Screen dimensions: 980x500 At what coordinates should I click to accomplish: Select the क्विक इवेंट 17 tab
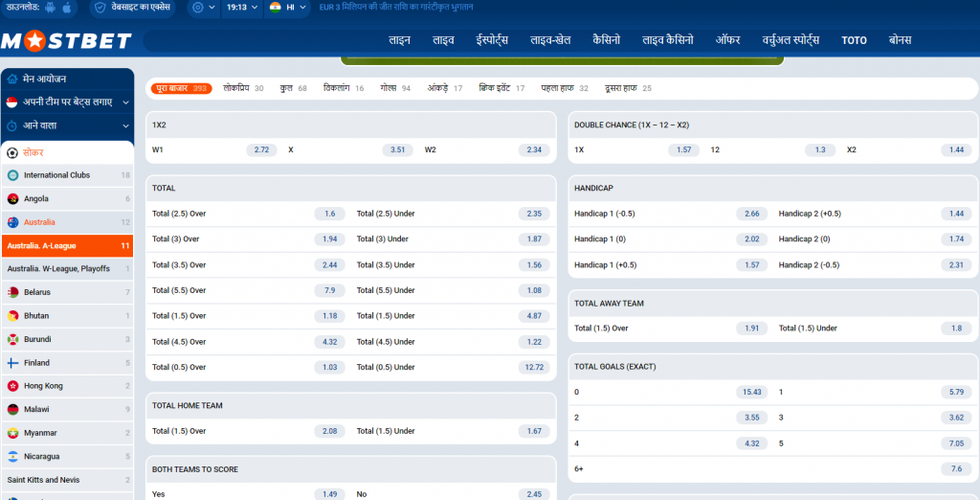[501, 88]
